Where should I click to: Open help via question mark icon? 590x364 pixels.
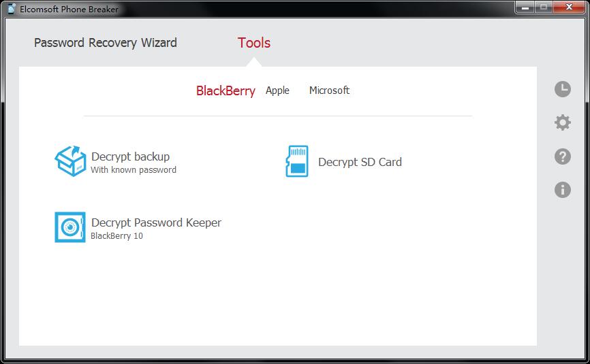(x=563, y=156)
